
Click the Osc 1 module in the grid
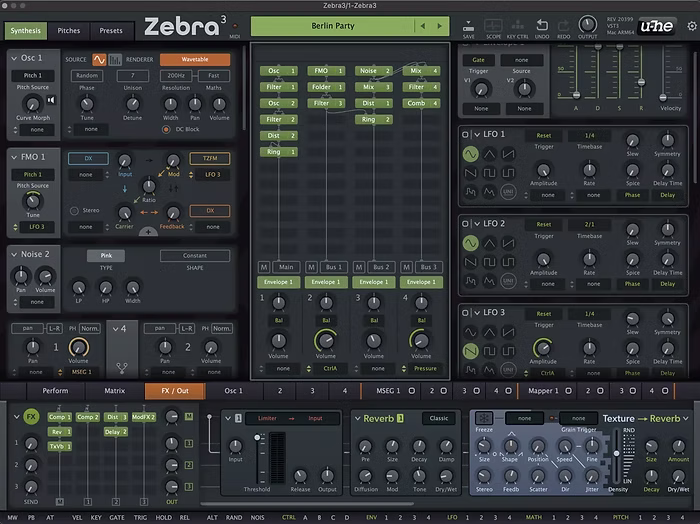click(x=279, y=71)
